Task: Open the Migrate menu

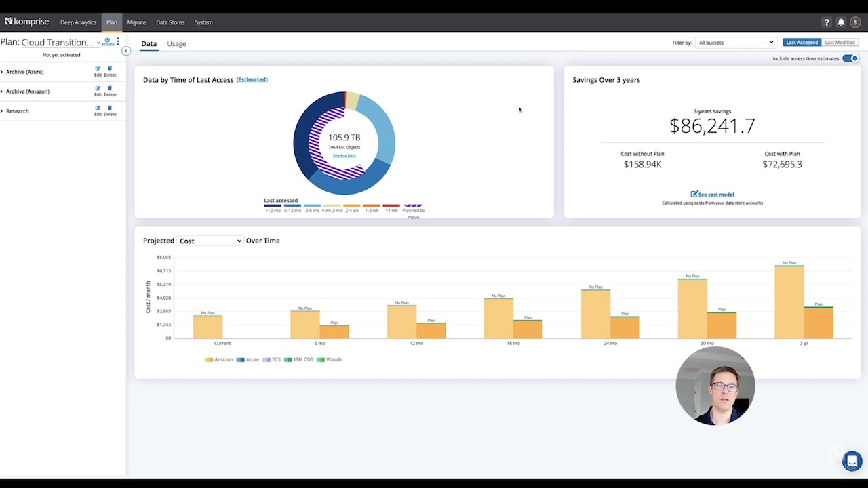Action: click(x=136, y=22)
